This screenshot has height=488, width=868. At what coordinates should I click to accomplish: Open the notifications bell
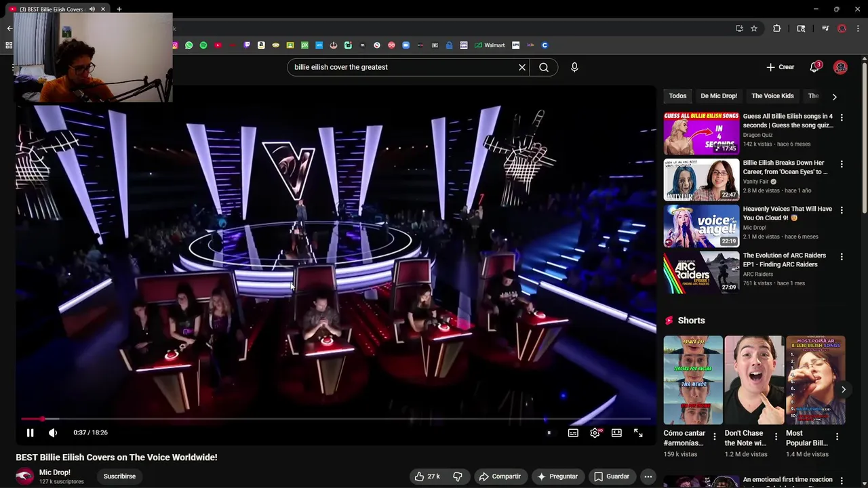[x=814, y=67]
